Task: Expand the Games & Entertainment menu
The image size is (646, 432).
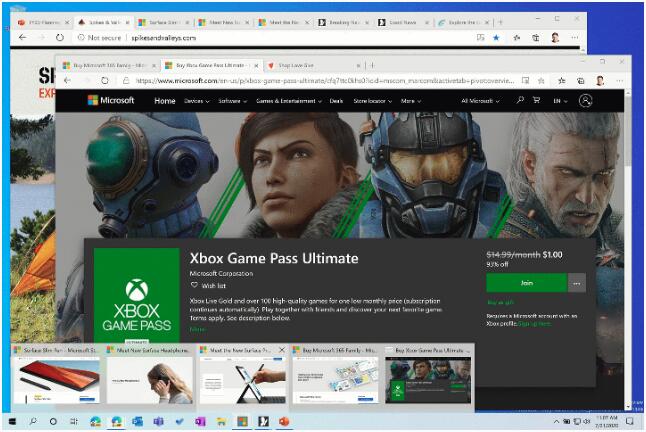Action: [288, 101]
